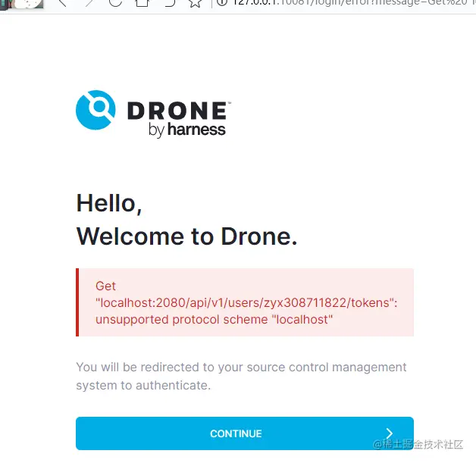The width and height of the screenshot is (476, 463).
Task: Click the "Welcome to Drone." heading
Action: (186, 236)
